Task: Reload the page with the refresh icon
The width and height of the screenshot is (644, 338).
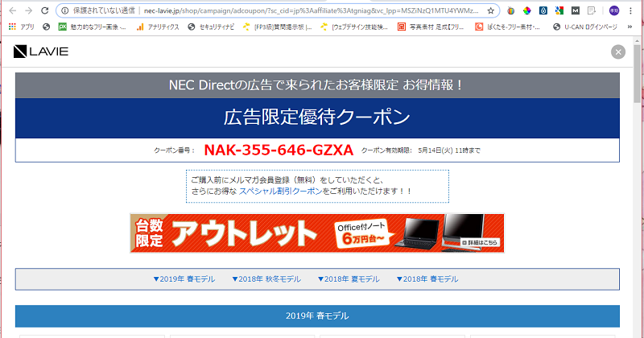Action: coord(45,10)
